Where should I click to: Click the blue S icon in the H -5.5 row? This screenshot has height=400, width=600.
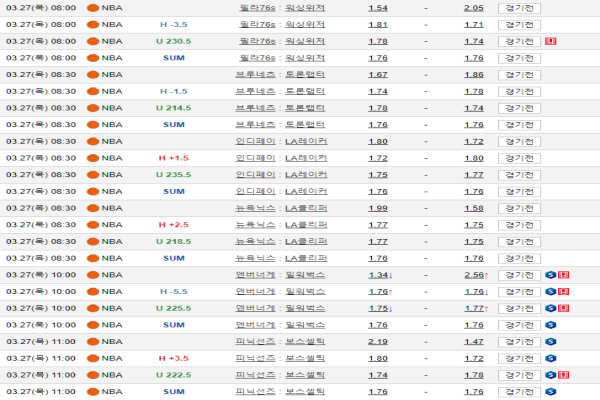[x=551, y=291]
